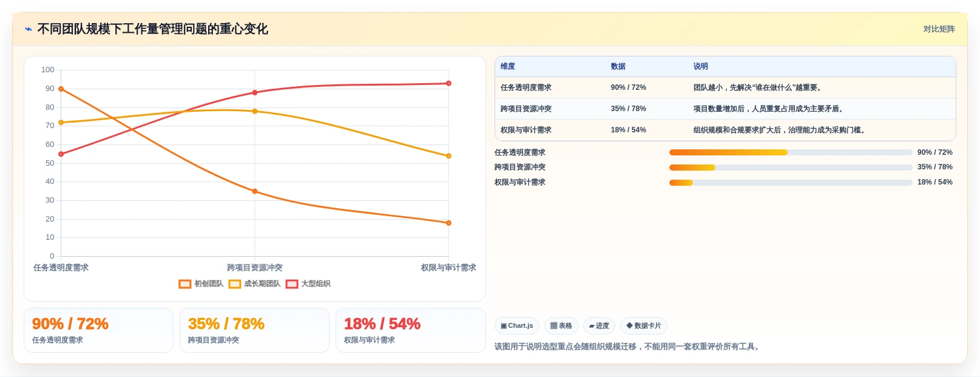980x377 pixels.
Task: Click the panel title 不同团队规模下工作量管理问题的重心变化
Action: point(152,29)
